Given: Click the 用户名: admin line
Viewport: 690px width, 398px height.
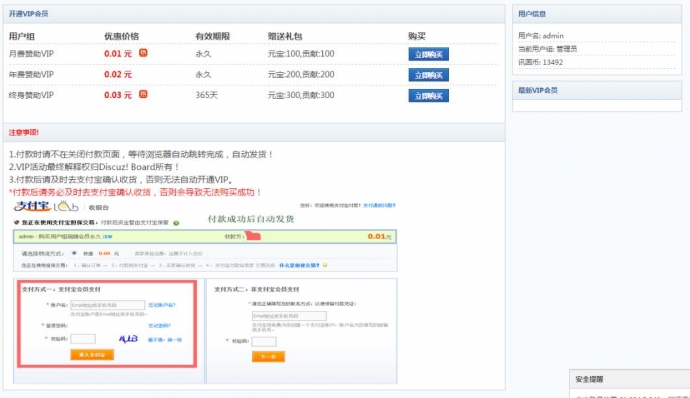Looking at the screenshot, I should coord(541,36).
